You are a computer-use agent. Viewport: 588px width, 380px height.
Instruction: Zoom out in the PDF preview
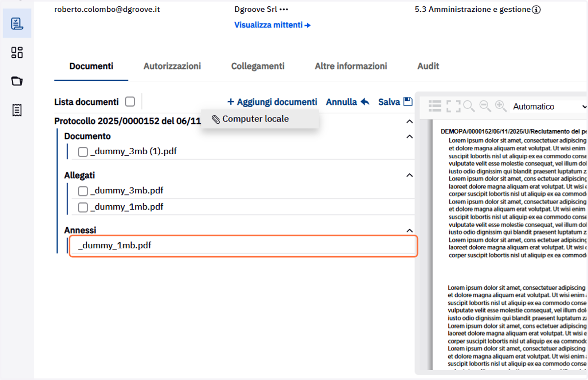[485, 106]
